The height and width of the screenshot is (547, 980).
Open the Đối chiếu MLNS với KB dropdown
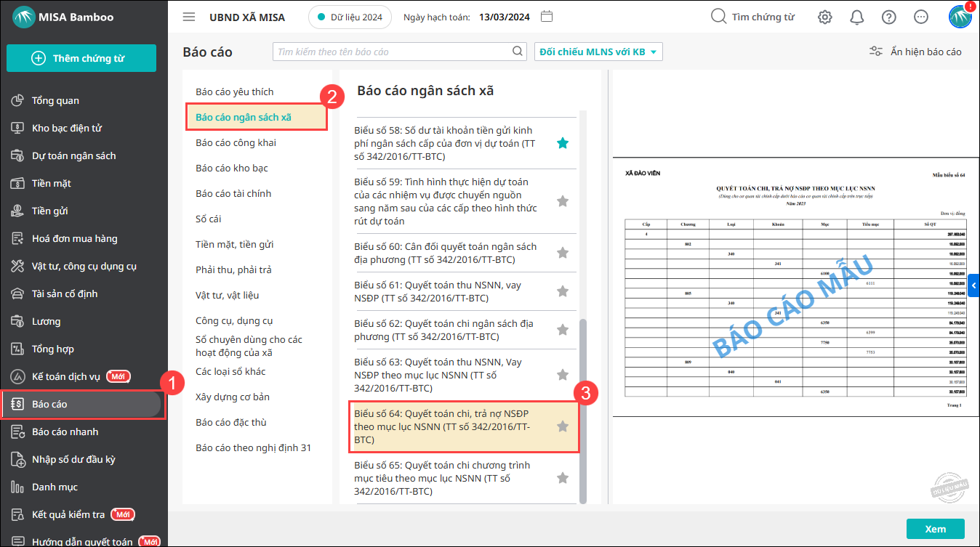tap(598, 52)
